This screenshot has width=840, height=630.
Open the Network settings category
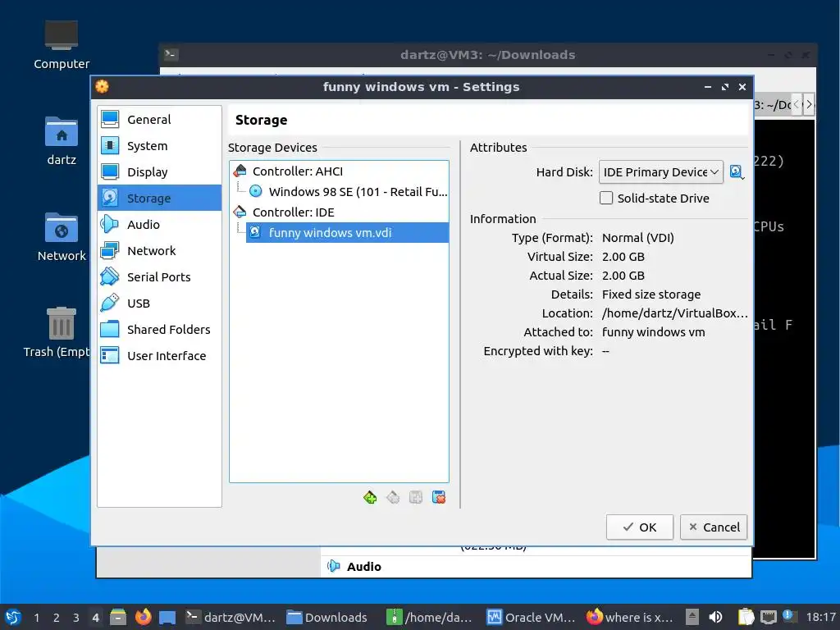coord(159,251)
